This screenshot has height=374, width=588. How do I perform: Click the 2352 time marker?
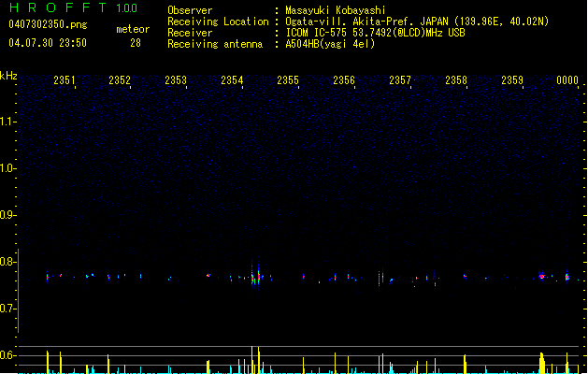pos(120,80)
